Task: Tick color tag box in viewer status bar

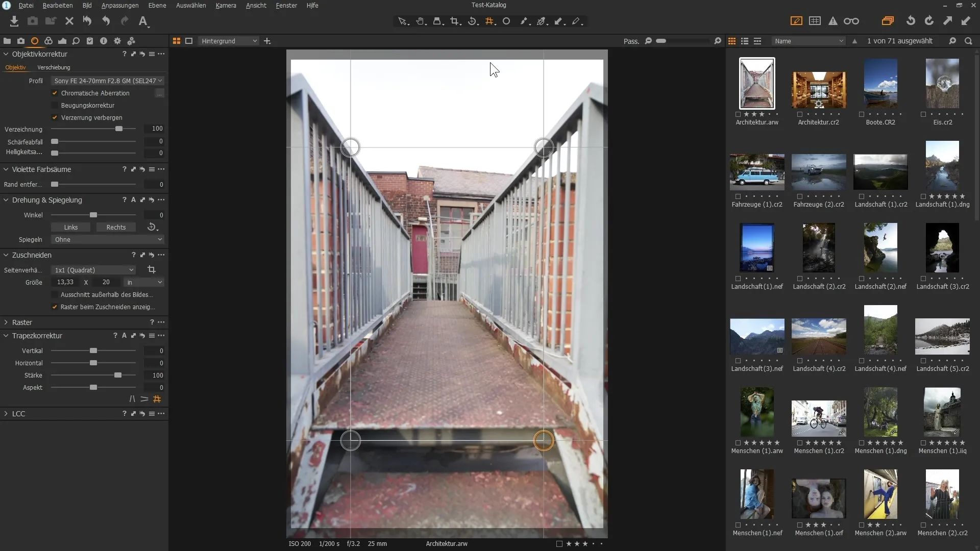Action: pos(559,544)
